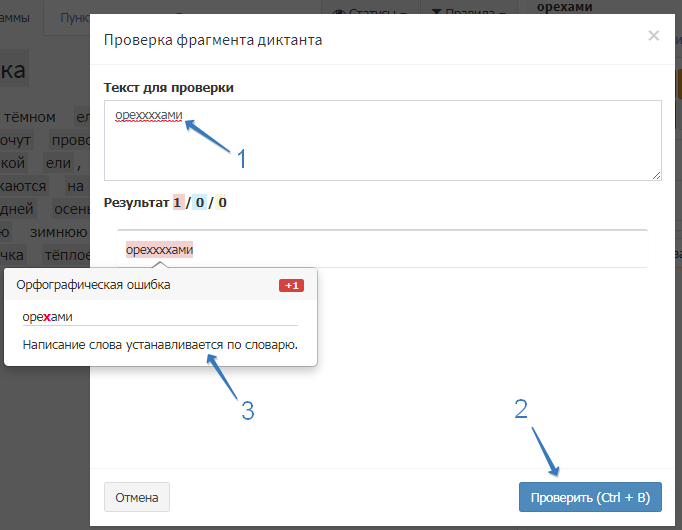Switch to the Пунктуация tab behind dialog
682x530 pixels.
pyautogui.click(x=72, y=18)
